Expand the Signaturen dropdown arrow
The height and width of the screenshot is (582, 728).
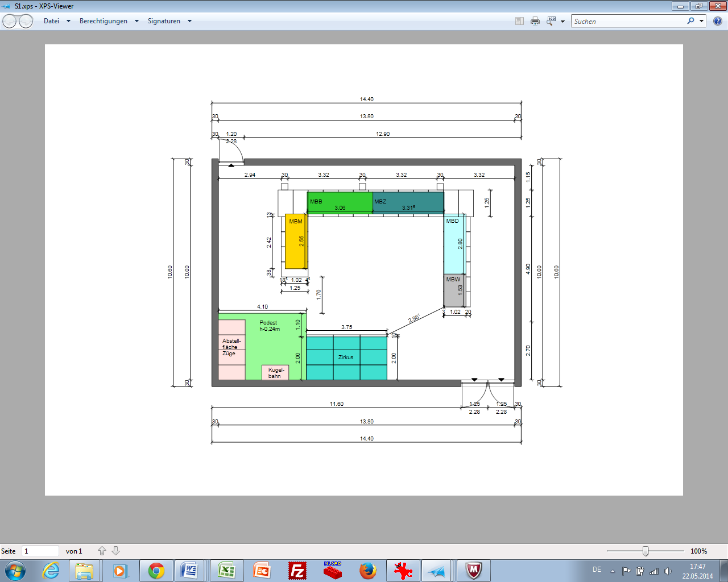(189, 21)
